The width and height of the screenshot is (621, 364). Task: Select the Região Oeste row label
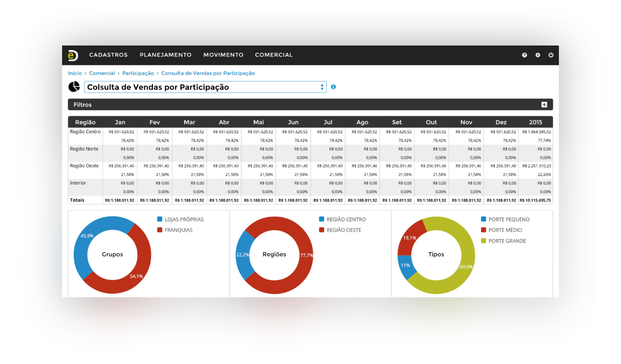pos(84,166)
